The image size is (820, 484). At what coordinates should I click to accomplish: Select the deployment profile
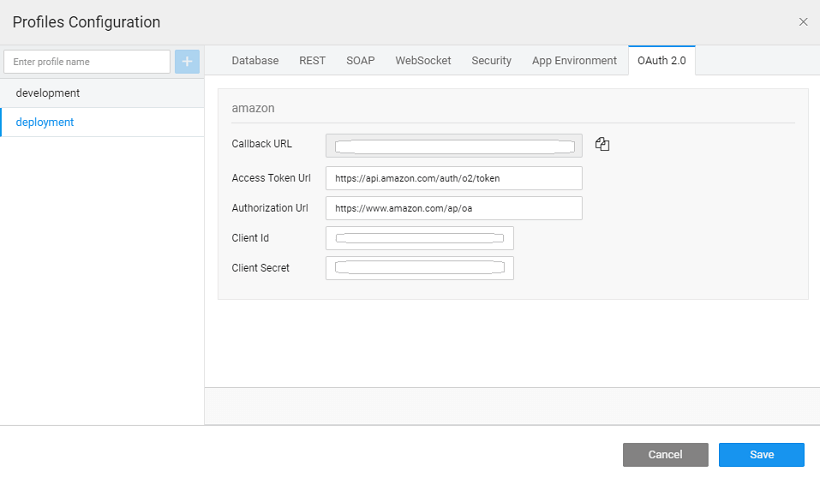pos(45,122)
